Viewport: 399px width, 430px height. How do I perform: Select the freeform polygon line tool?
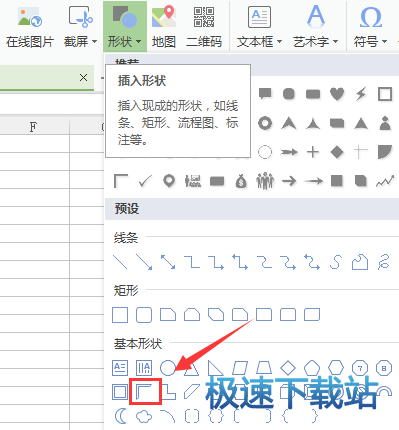tap(360, 262)
